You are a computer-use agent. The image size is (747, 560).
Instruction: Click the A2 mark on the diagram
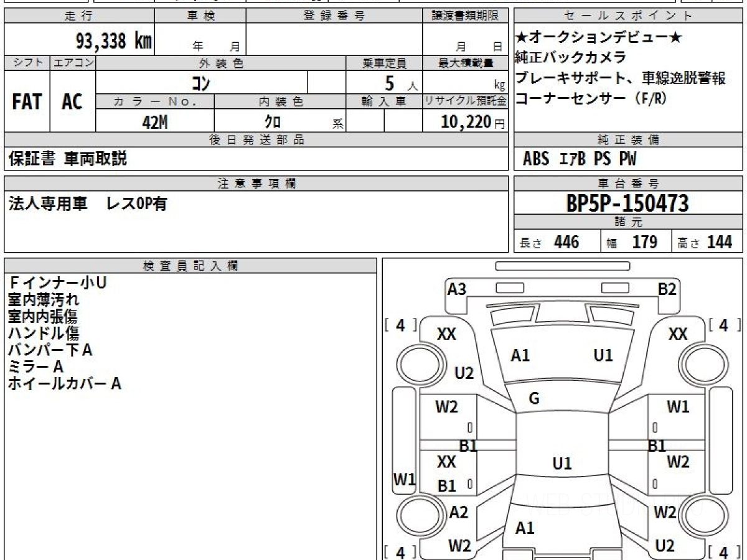pos(459,513)
